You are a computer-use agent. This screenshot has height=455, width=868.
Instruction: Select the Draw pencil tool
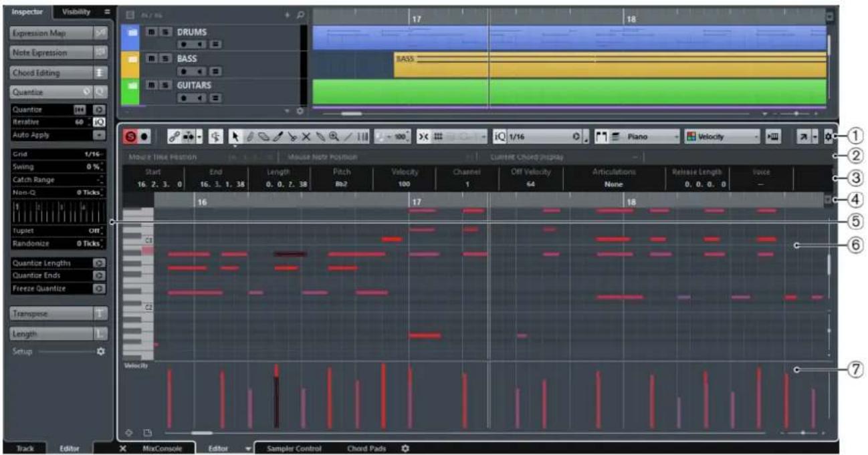coord(249,136)
